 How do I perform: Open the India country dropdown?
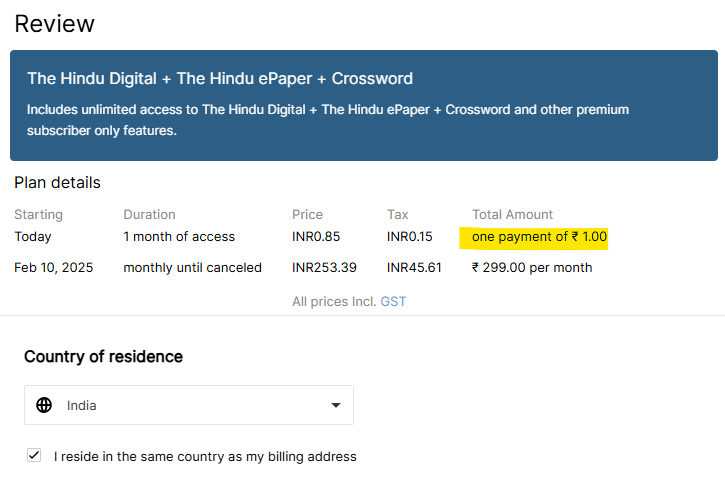189,405
